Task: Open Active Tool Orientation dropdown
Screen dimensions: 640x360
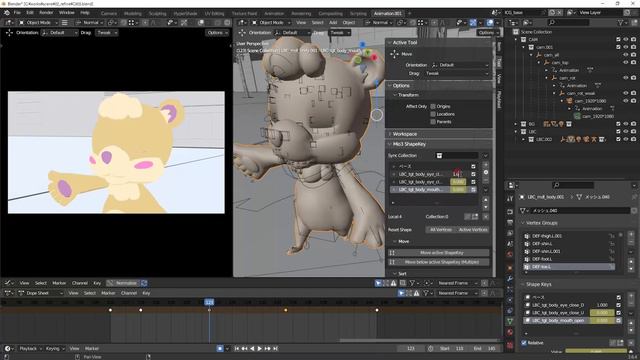Action: pos(460,65)
